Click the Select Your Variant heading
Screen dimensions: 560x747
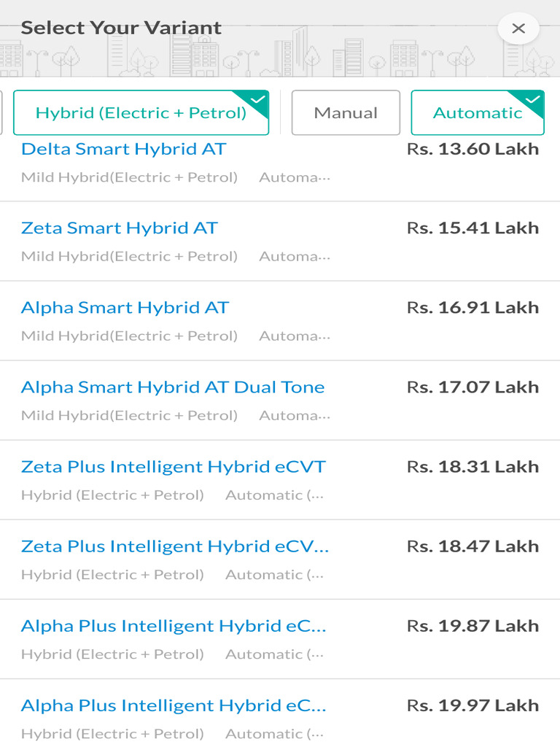(121, 28)
